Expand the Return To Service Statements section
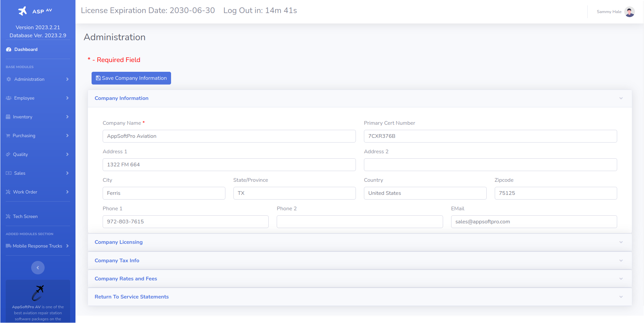Image resolution: width=644 pixels, height=323 pixels. click(x=131, y=297)
